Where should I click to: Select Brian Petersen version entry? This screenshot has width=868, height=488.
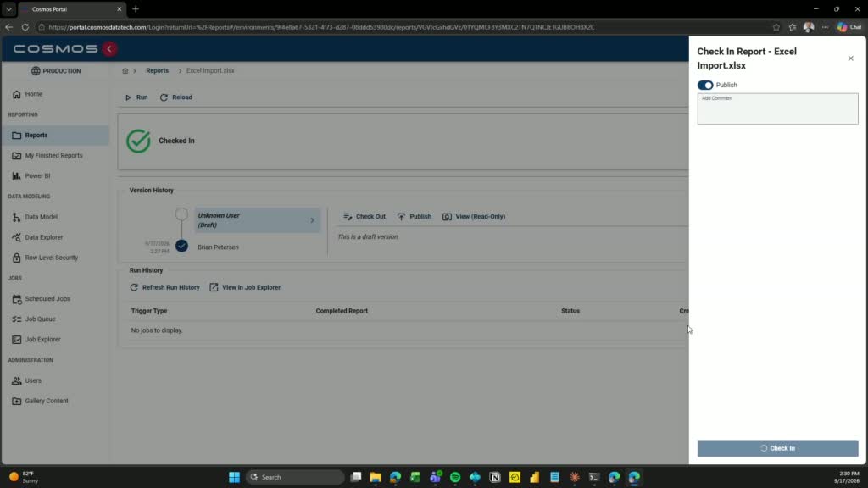tap(218, 247)
